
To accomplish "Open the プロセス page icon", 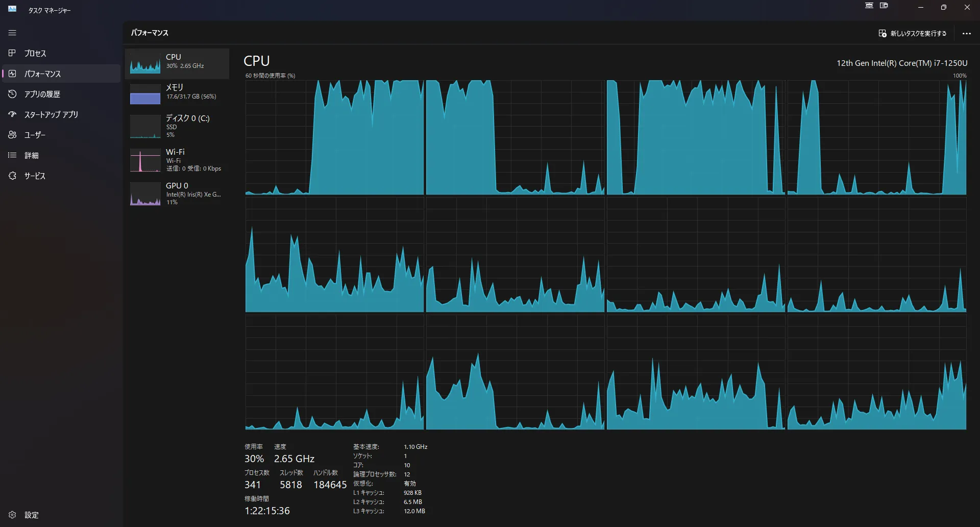I will (x=12, y=53).
